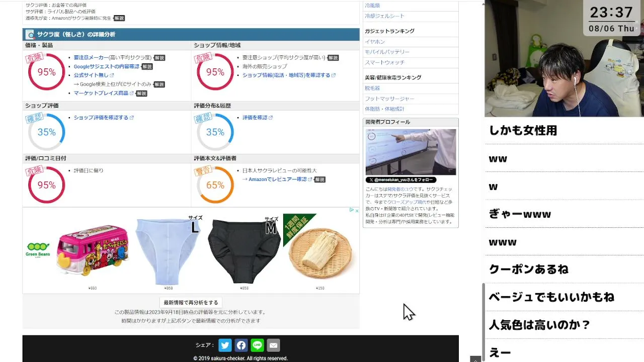Click the ガジェットランキング heading
Viewport: 644px width, 362px height.
pos(389,31)
